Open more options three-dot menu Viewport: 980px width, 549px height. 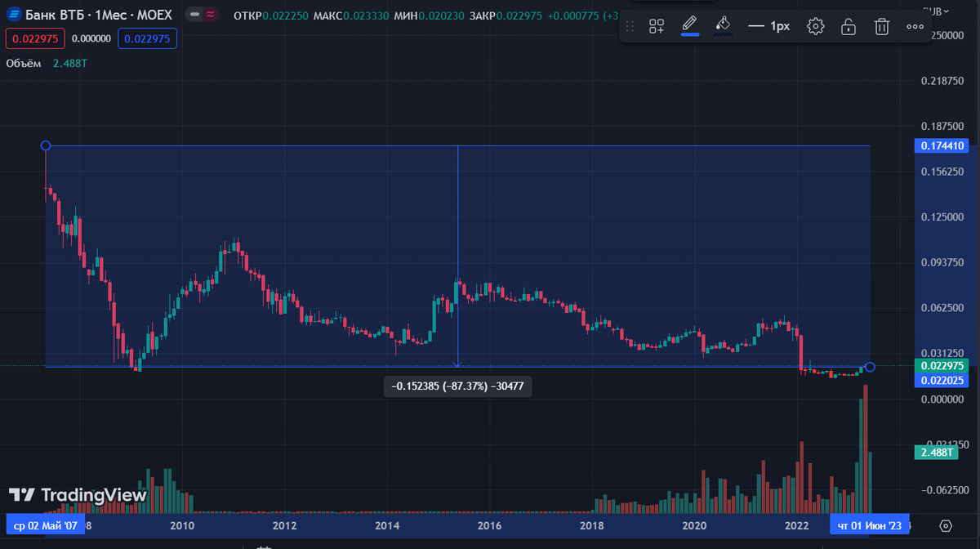tap(915, 26)
